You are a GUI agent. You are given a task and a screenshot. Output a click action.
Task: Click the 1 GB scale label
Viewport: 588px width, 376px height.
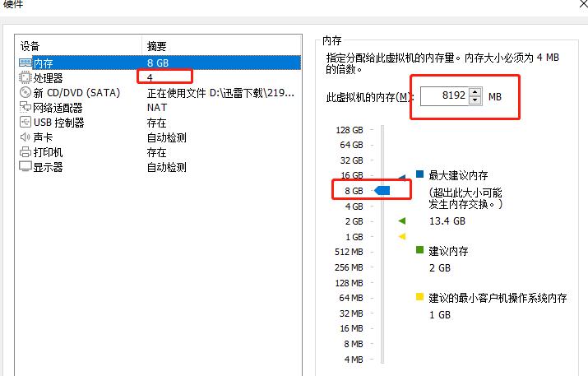click(354, 237)
